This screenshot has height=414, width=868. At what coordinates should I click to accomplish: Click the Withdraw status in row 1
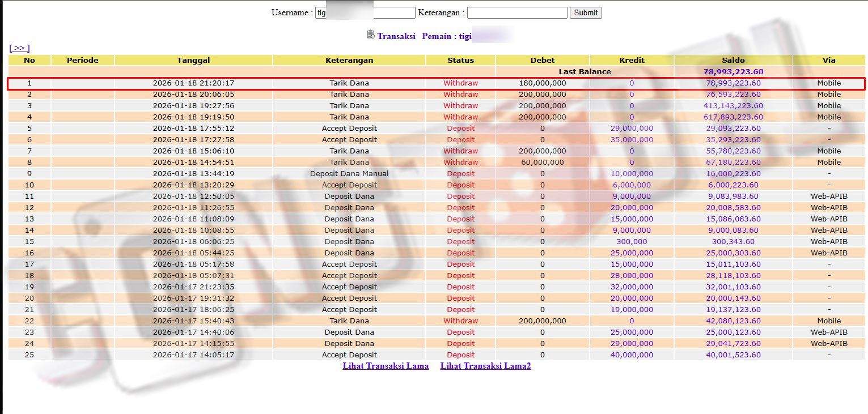[x=460, y=83]
